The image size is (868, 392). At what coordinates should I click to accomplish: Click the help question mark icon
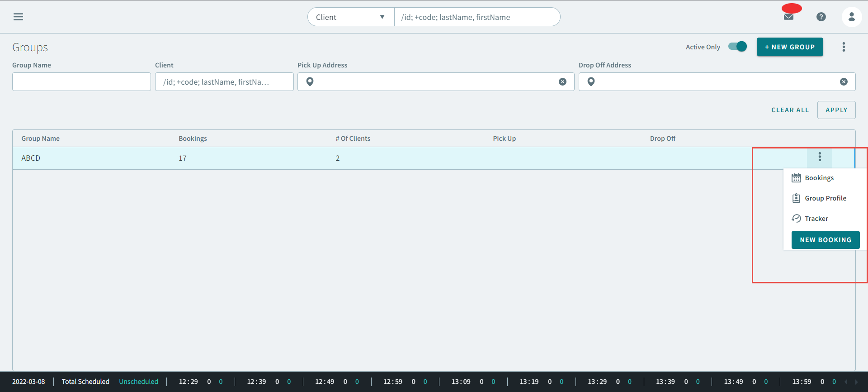tap(821, 17)
